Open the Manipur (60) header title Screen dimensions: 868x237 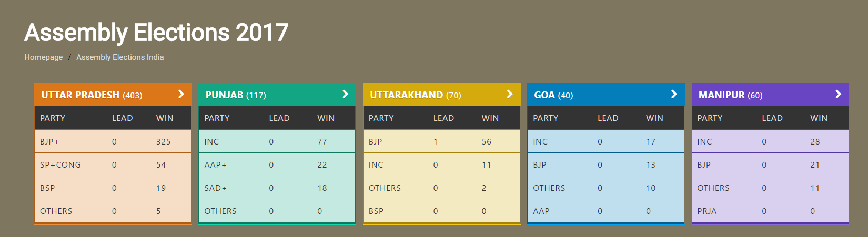coord(730,95)
